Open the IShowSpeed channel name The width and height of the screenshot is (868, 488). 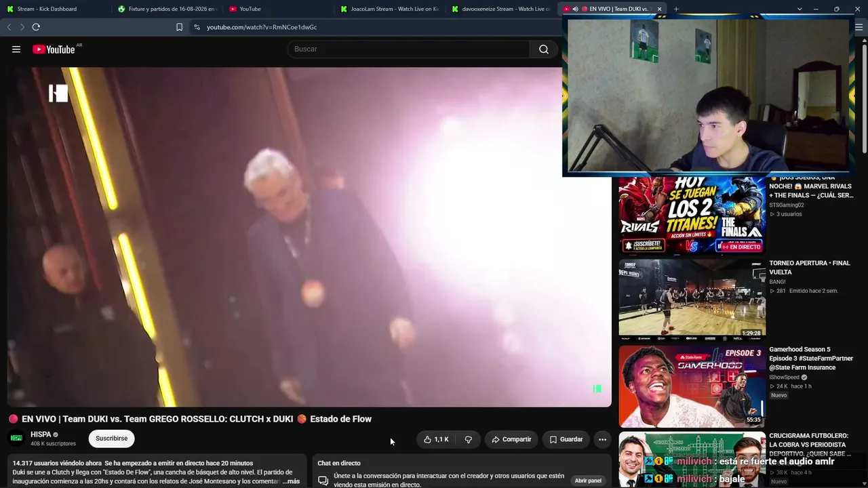(x=784, y=378)
